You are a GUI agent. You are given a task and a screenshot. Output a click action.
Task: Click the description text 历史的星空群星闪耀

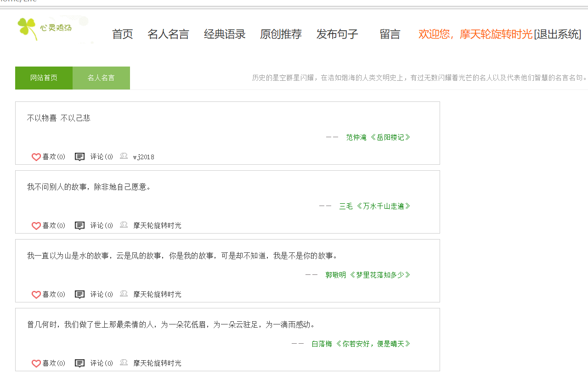pyautogui.click(x=419, y=78)
